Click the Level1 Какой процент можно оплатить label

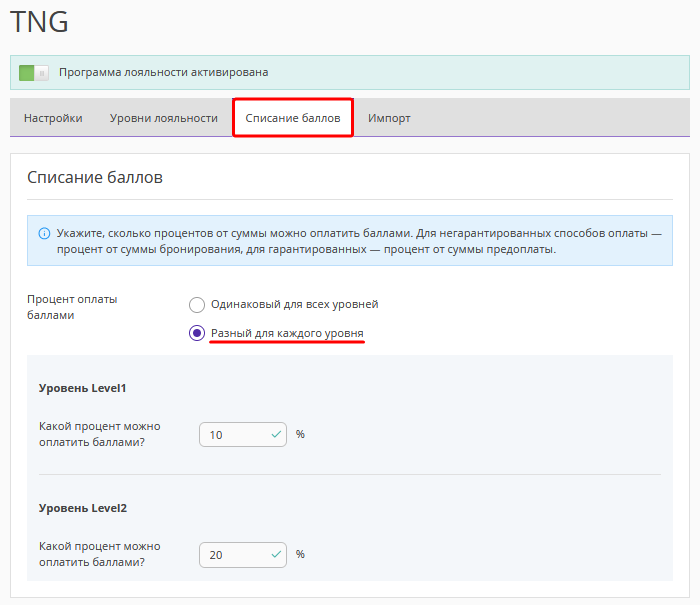coord(100,434)
